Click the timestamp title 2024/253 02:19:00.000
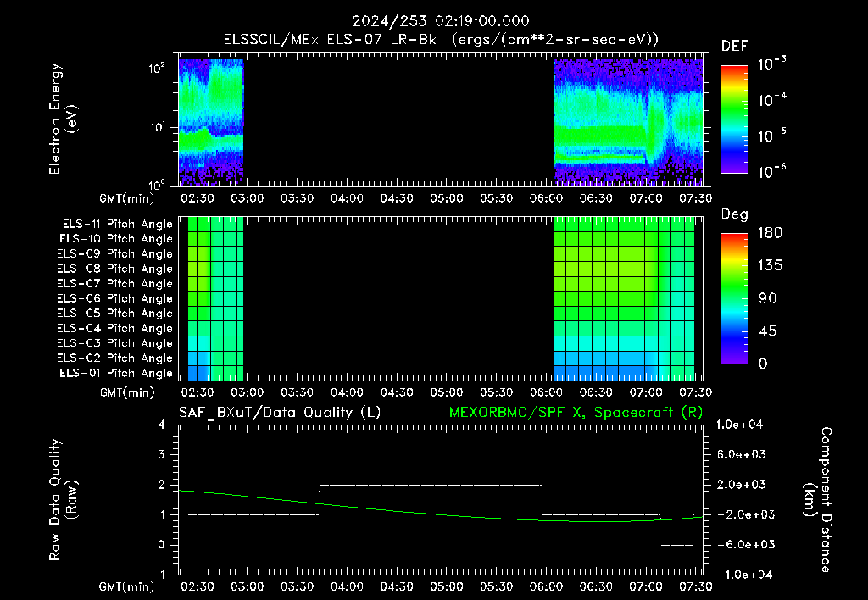 click(x=441, y=21)
